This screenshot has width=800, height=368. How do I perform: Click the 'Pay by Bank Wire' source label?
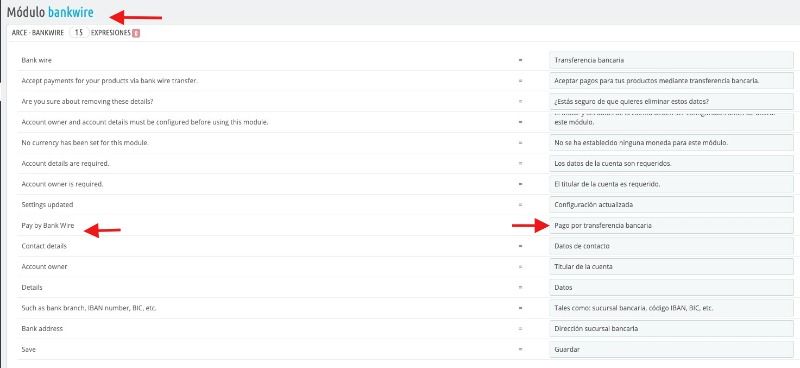[x=48, y=225]
